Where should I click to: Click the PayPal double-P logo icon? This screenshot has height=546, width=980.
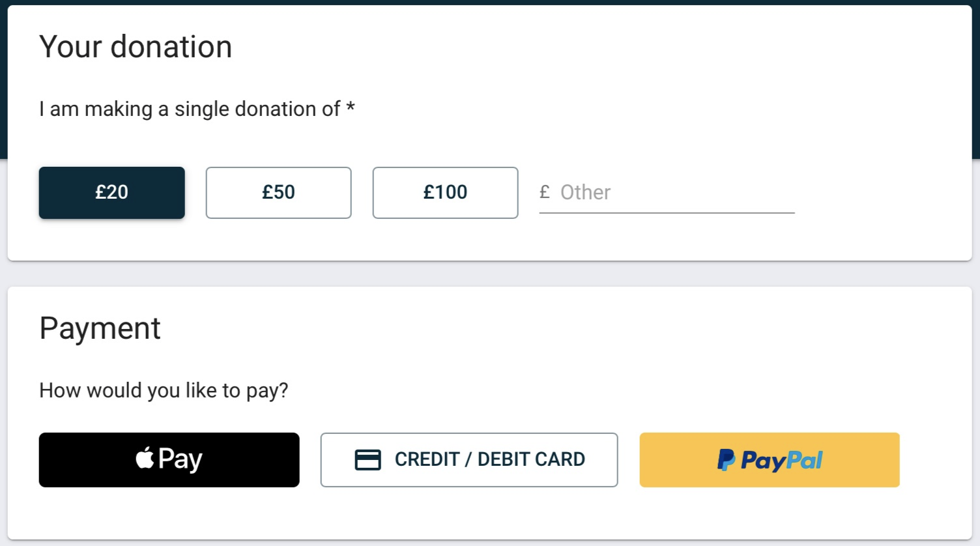click(x=727, y=460)
